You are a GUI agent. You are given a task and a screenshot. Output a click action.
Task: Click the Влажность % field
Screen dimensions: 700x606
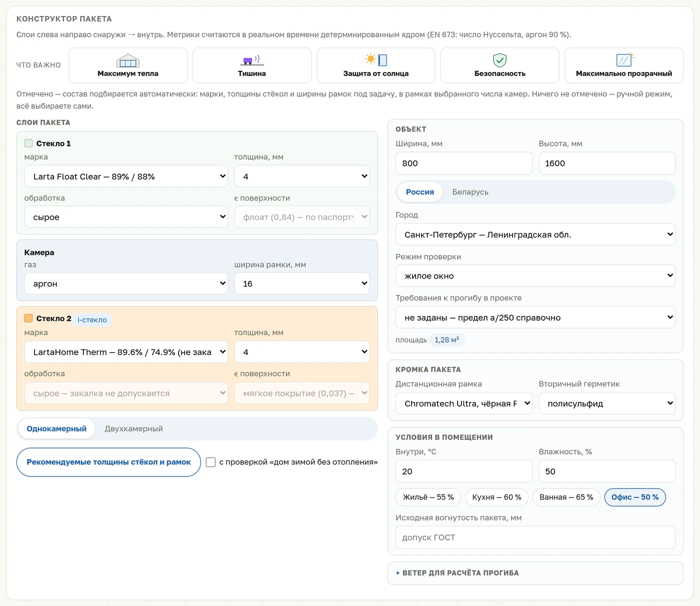[x=607, y=471]
